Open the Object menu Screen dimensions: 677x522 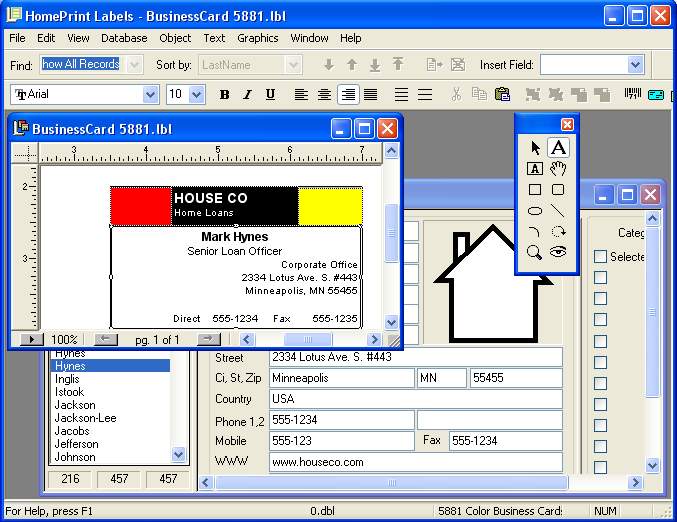tap(175, 38)
